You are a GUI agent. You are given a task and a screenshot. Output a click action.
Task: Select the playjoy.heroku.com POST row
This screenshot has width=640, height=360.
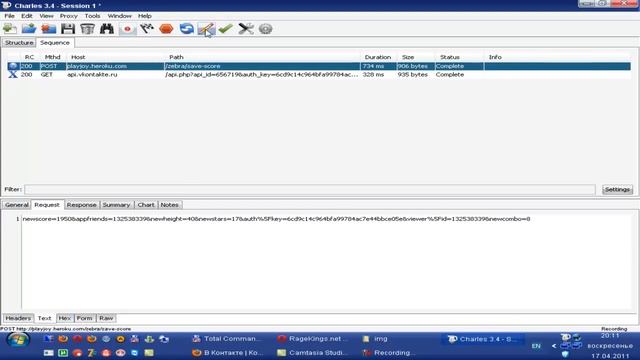coord(319,66)
